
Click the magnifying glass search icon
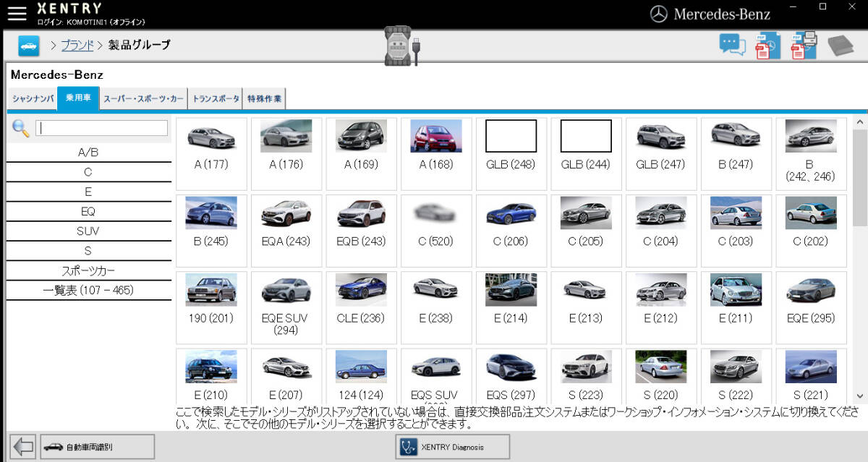click(21, 129)
